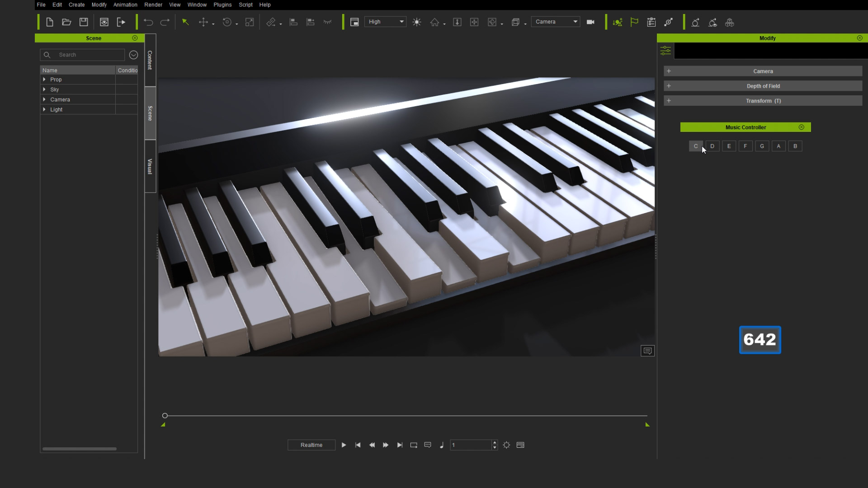Toggle the sun light icon in toolbar
Image resolution: width=868 pixels, height=488 pixels.
(x=417, y=22)
